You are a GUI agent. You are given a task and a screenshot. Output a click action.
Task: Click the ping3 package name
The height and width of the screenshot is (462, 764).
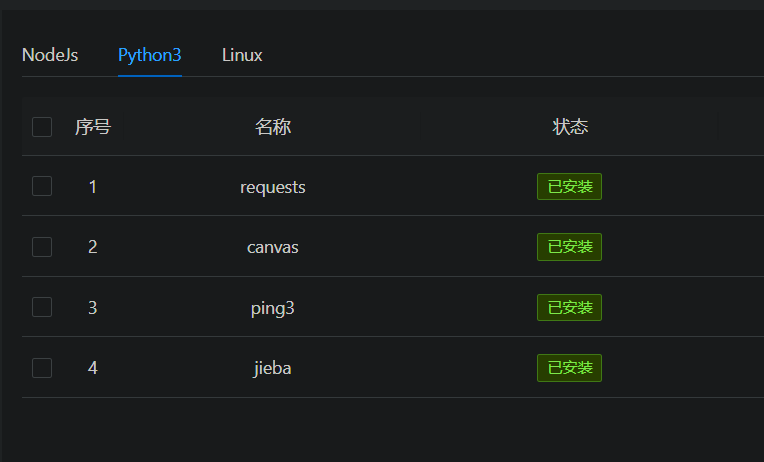pos(273,308)
